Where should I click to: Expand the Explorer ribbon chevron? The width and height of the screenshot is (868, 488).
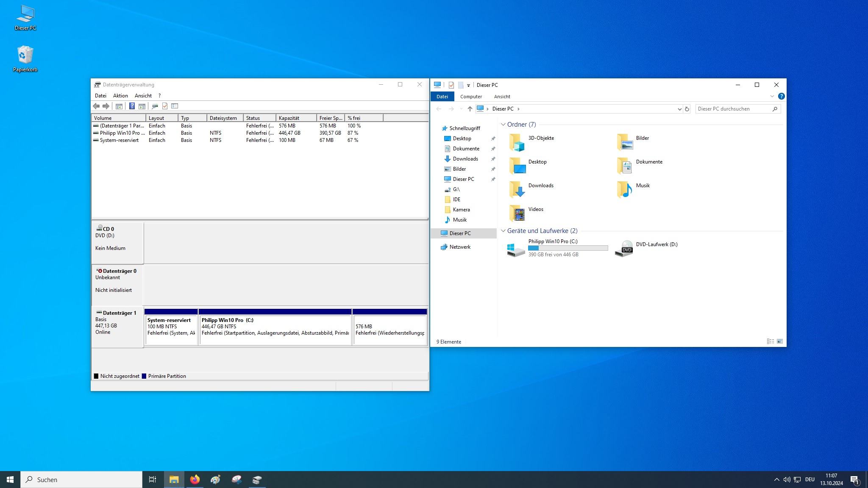point(772,96)
